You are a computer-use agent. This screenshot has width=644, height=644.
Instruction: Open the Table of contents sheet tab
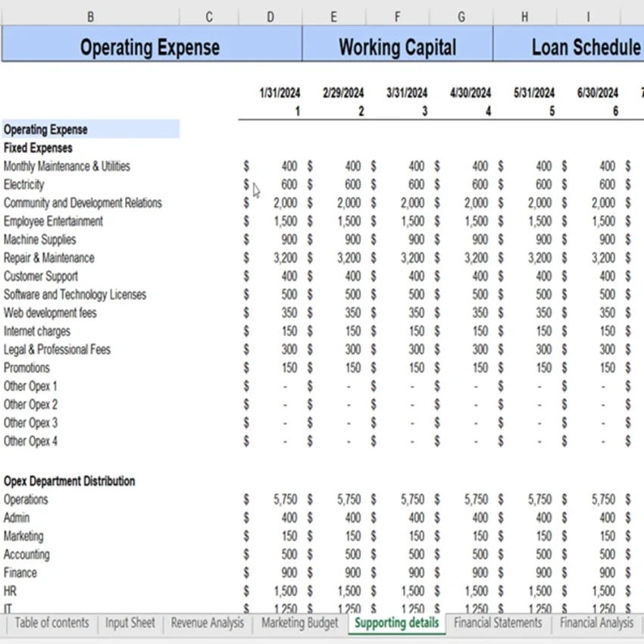click(x=52, y=623)
